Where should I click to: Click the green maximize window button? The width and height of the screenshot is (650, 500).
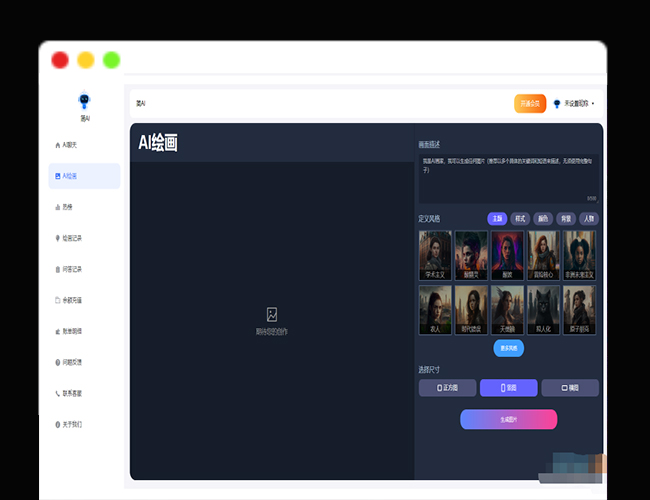[112, 60]
